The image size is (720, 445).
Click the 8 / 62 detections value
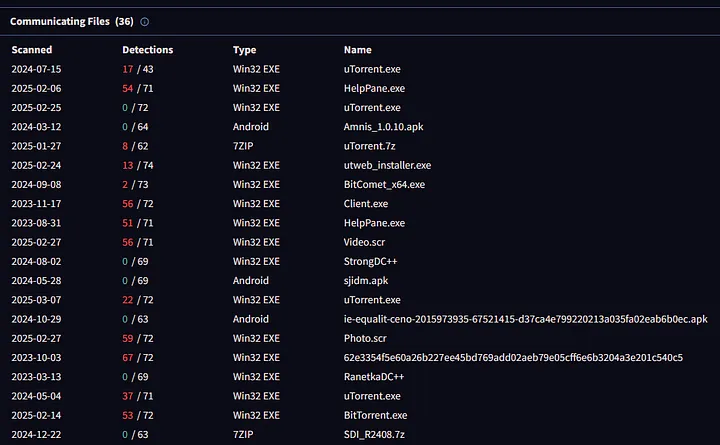135,146
